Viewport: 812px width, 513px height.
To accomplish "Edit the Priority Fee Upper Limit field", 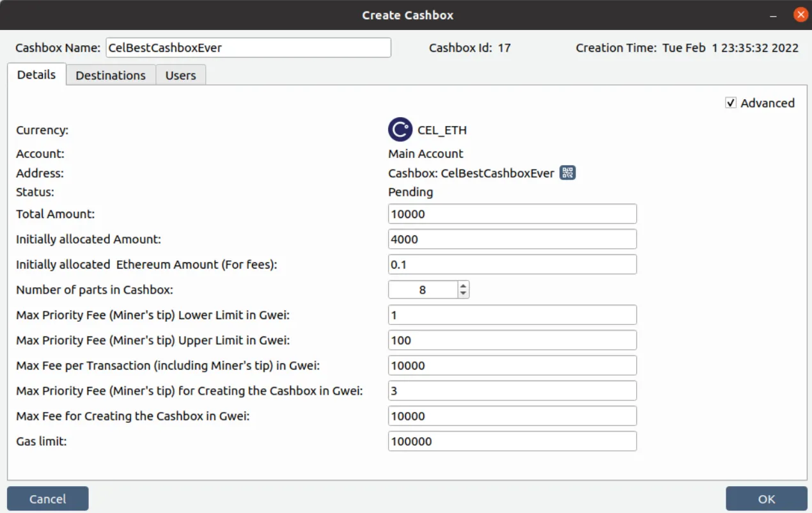I will click(512, 340).
